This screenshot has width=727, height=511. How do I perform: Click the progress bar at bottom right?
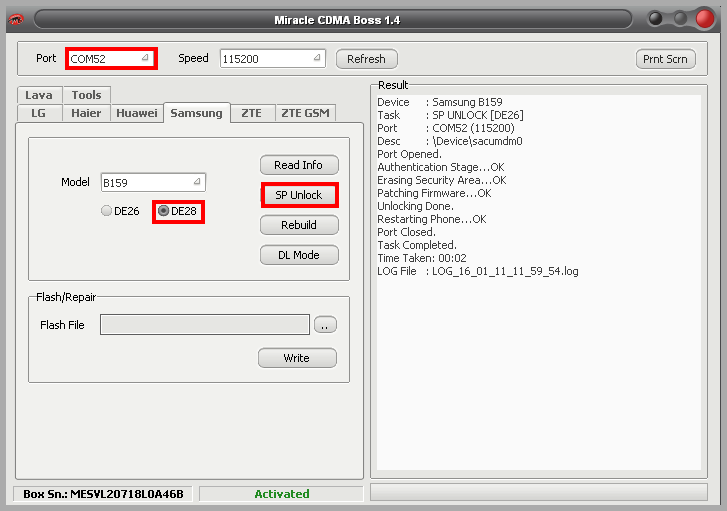[539, 492]
